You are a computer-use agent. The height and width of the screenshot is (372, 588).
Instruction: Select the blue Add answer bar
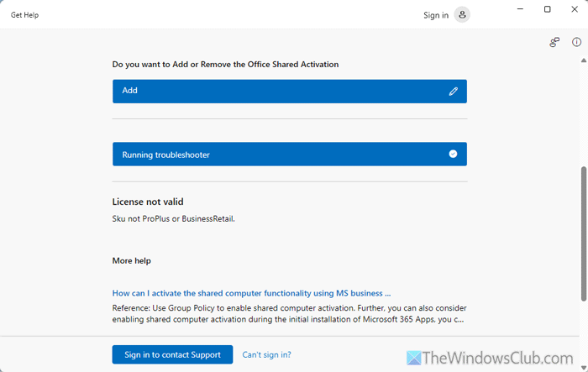(x=277, y=92)
